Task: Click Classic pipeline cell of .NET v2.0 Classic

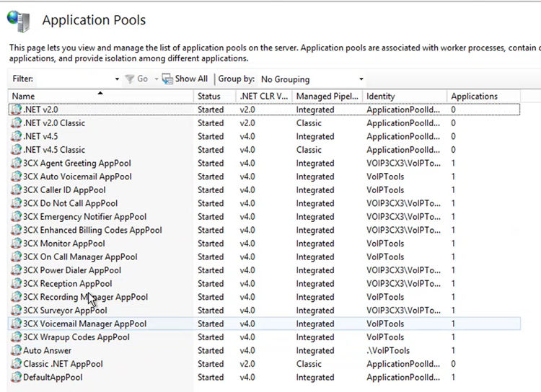Action: (x=309, y=123)
